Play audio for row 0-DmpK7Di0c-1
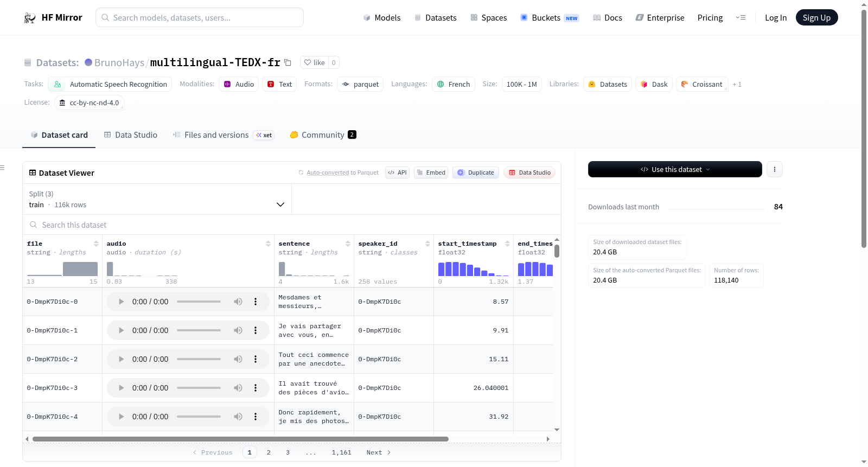868x467 pixels. 121,330
